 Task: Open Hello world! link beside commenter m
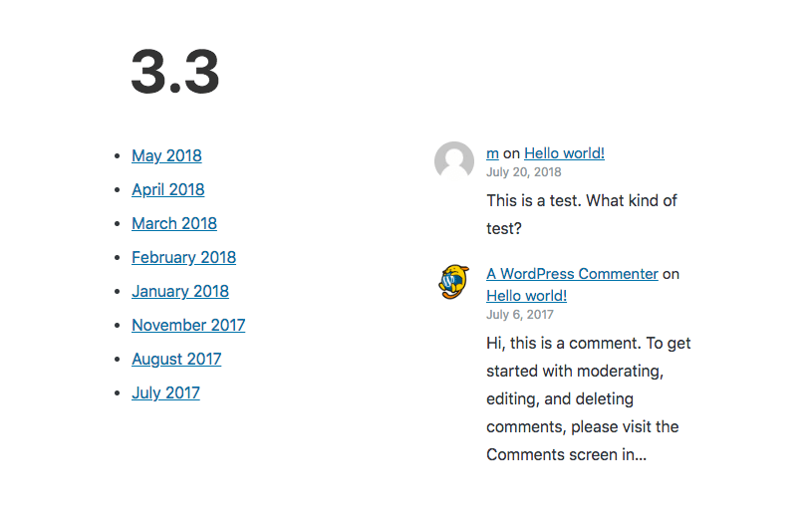(565, 153)
